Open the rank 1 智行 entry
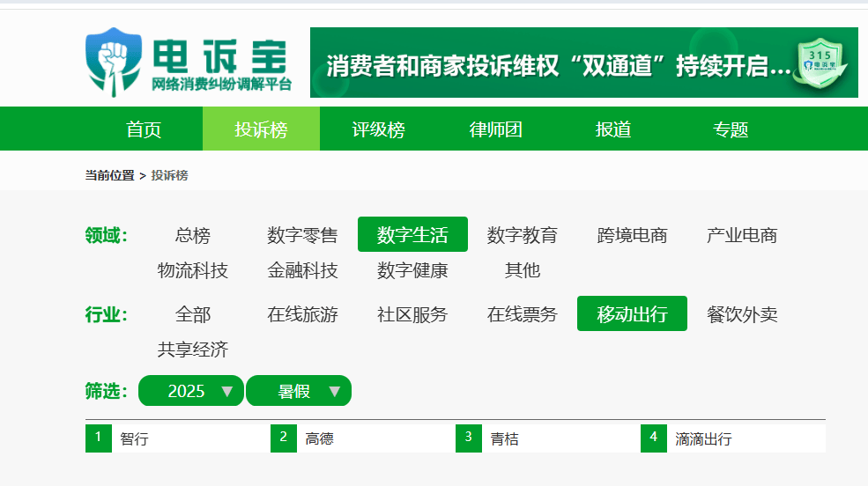 coord(134,438)
